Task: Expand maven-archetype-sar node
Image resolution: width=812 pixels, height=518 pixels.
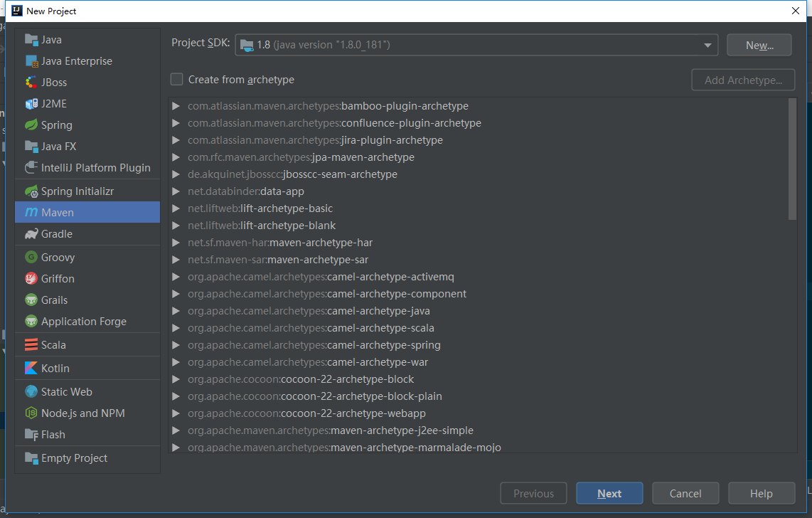Action: pos(176,260)
